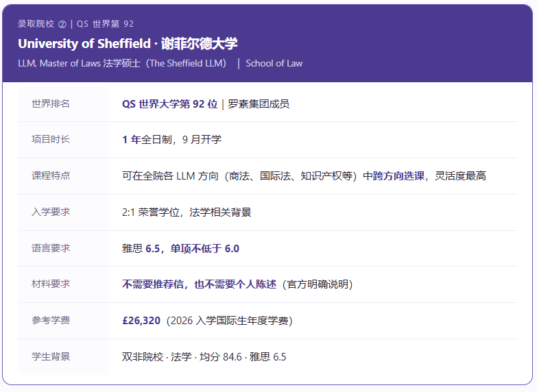The image size is (537, 392).
Task: Click the header label '录取院校 ② | QS 世界第 92'
Action: 75,23
